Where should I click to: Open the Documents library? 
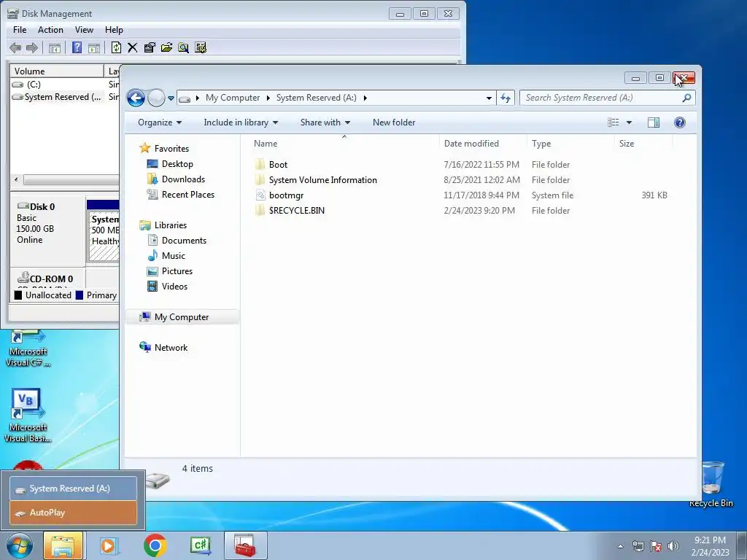pyautogui.click(x=177, y=241)
